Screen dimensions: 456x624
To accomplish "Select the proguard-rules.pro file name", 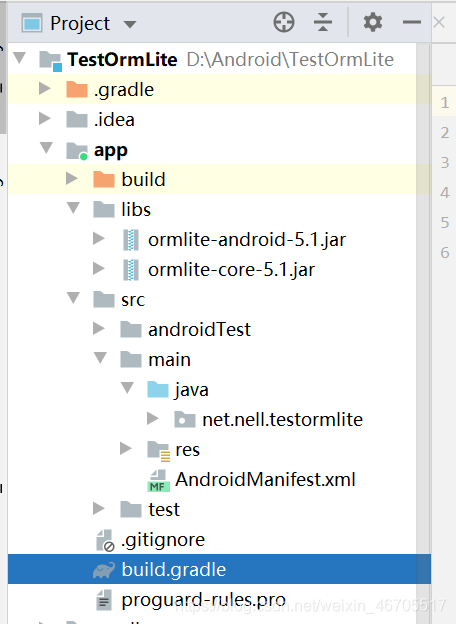I will click(x=203, y=600).
